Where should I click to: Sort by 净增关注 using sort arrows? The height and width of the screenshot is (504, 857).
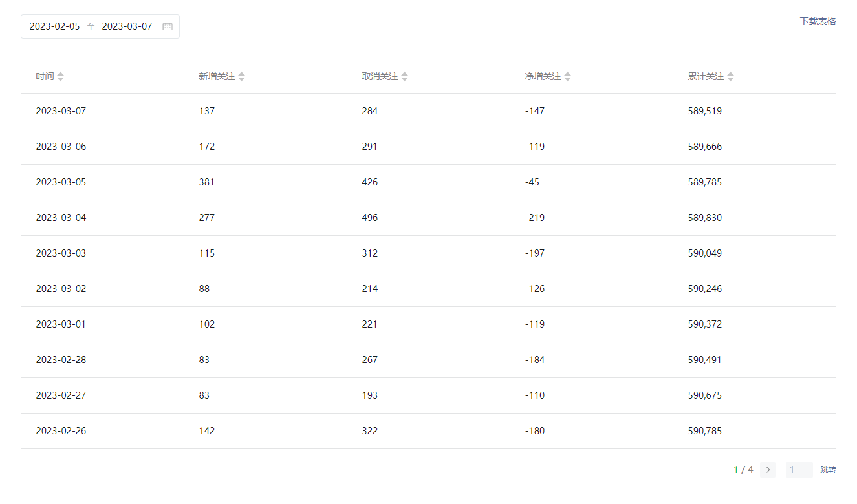pyautogui.click(x=568, y=77)
